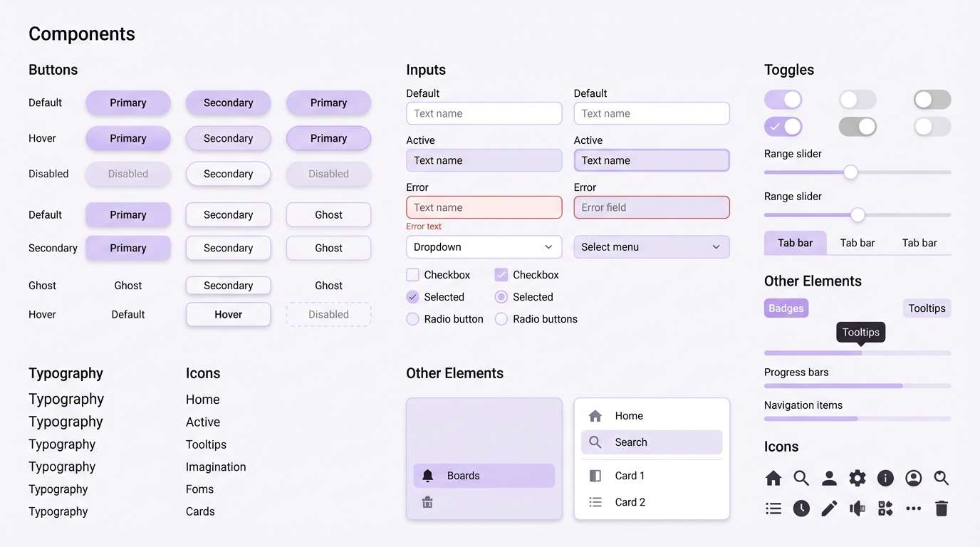Image resolution: width=980 pixels, height=547 pixels.
Task: Toggle the first purple switch under Toggles
Action: click(x=783, y=99)
